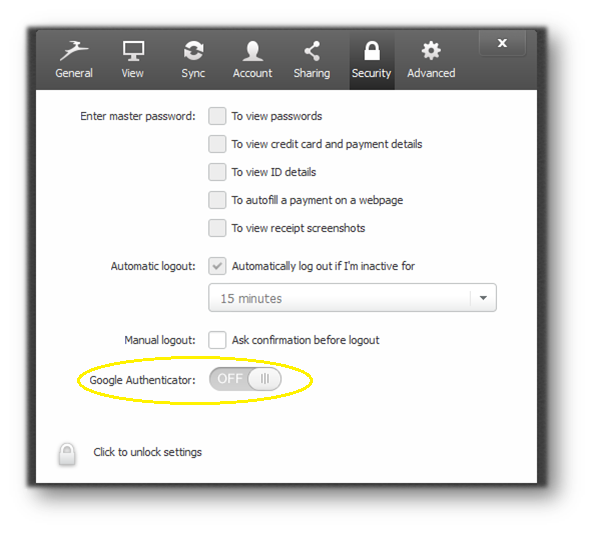595x535 pixels.
Task: Open the General settings tab
Action: [x=74, y=60]
